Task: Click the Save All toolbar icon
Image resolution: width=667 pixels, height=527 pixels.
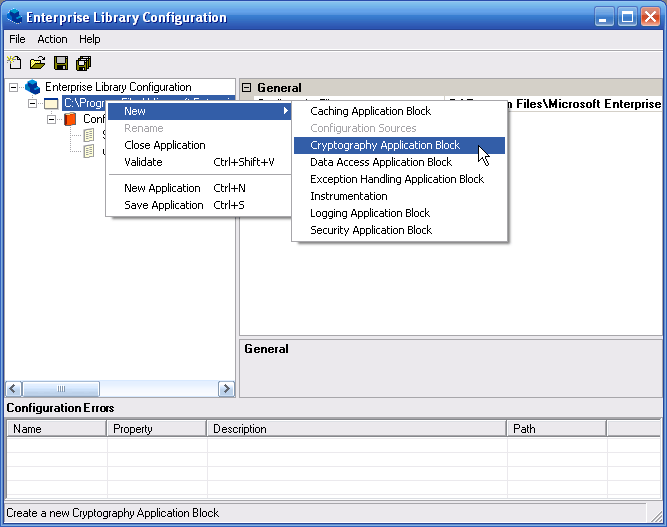Action: click(x=83, y=63)
